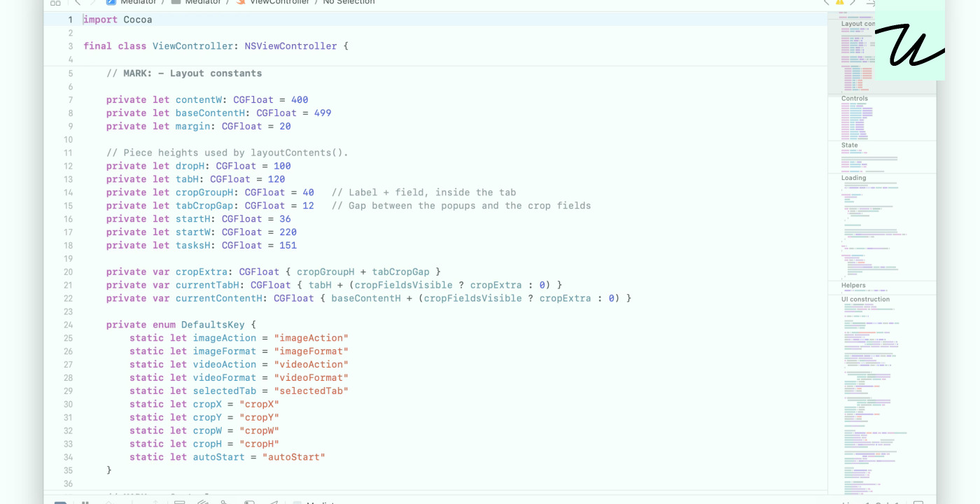Click the NSViewController superclass name

[290, 46]
